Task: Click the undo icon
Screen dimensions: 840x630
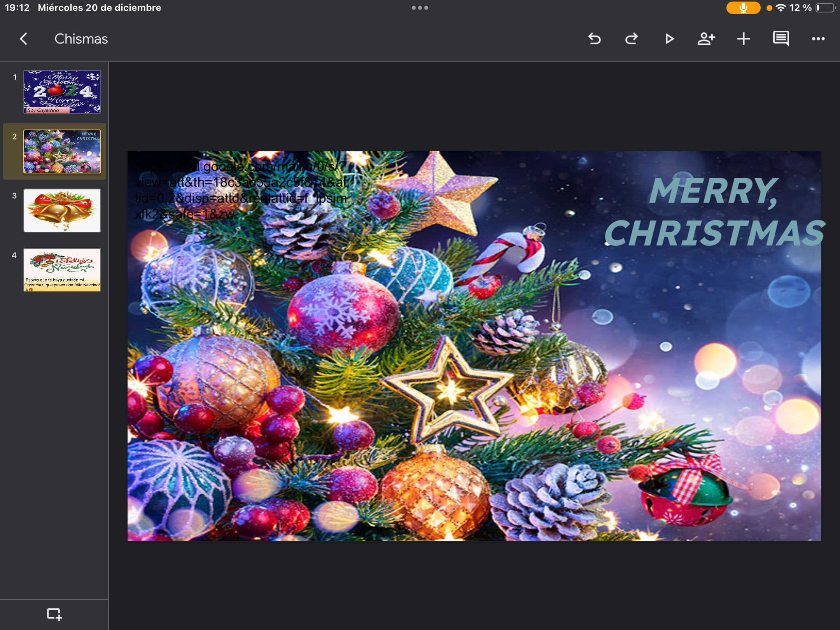Action: [x=594, y=39]
